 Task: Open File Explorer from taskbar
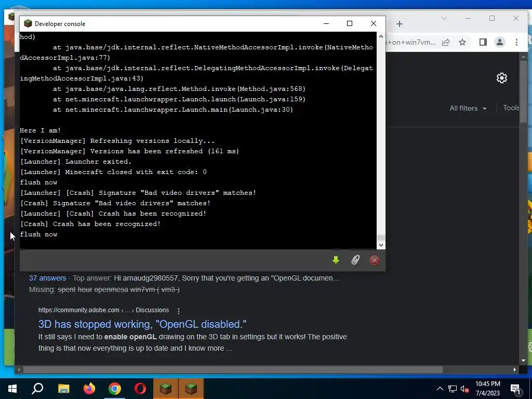coord(63,389)
